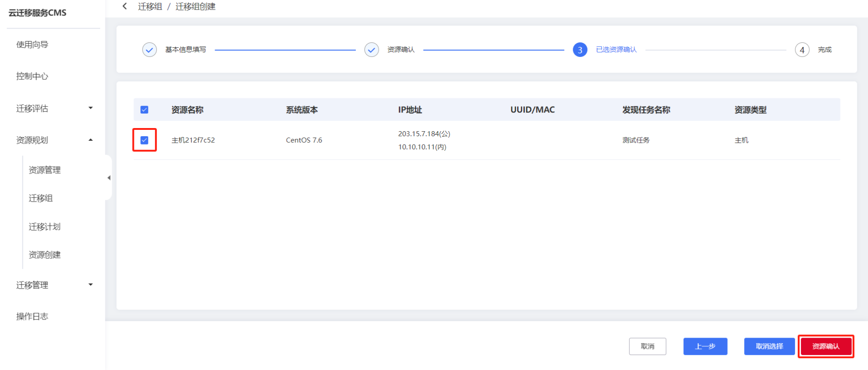Viewport: 868px width, 370px height.
Task: Click the red 资源确认 button
Action: click(x=825, y=346)
